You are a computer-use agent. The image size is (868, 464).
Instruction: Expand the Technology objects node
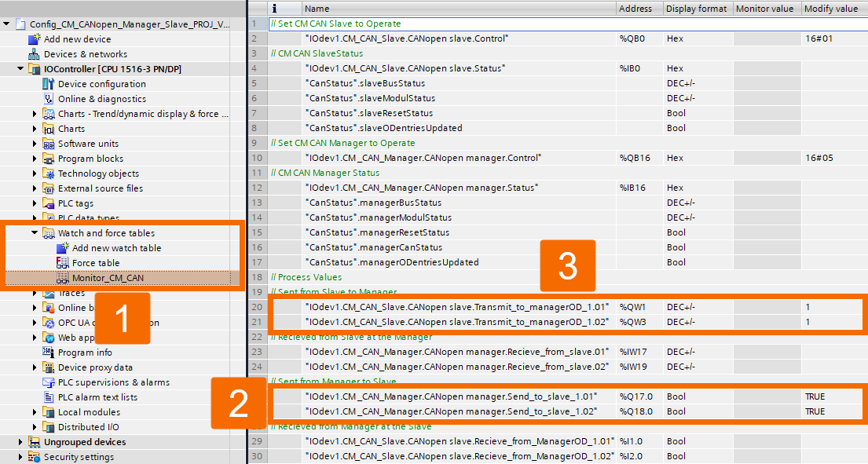click(35, 173)
